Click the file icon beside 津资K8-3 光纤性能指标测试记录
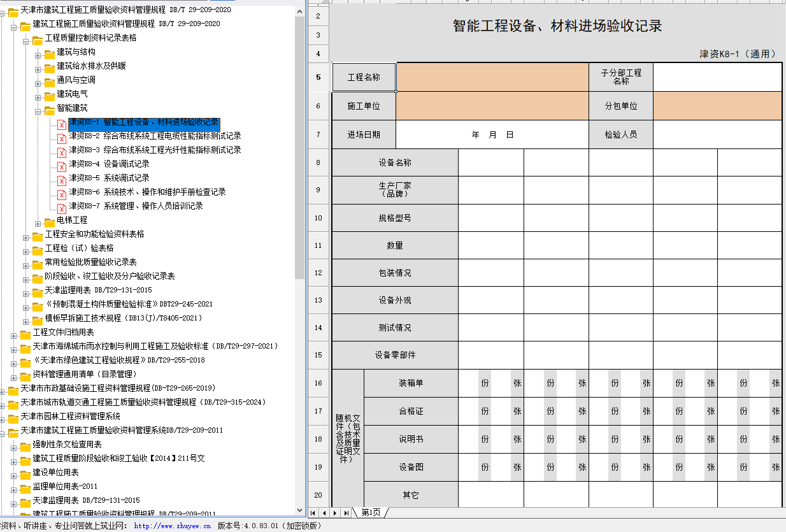 click(62, 153)
